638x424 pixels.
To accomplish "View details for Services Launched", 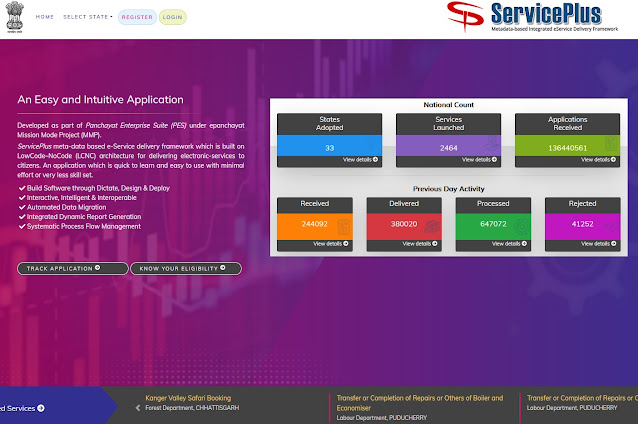I will [479, 160].
